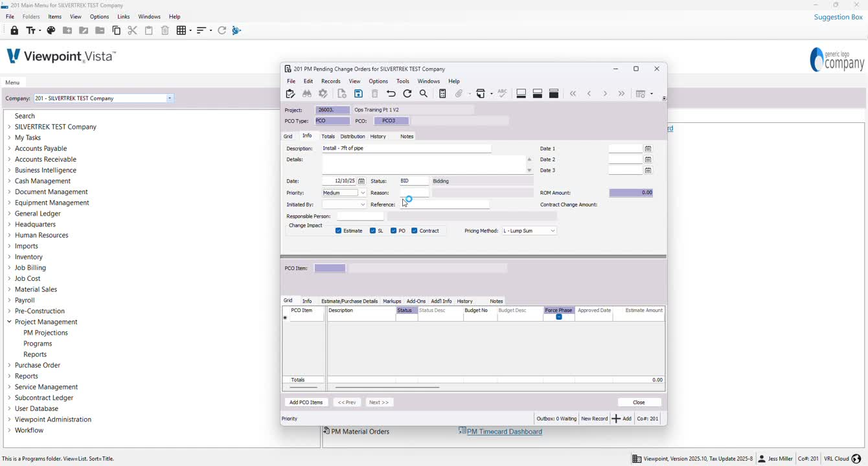Expand the Purchase Order tree node
Viewport: 868px width, 466px height.
pos(9,365)
